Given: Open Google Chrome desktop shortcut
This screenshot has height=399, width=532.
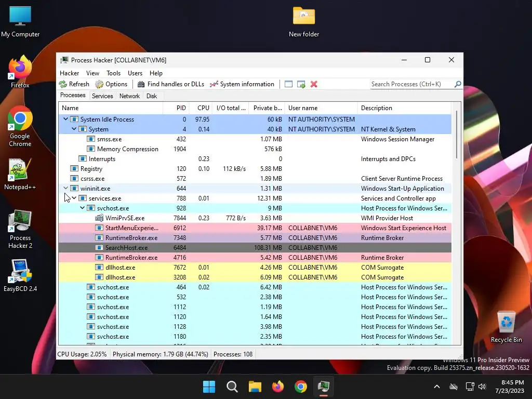Looking at the screenshot, I should 20,126.
